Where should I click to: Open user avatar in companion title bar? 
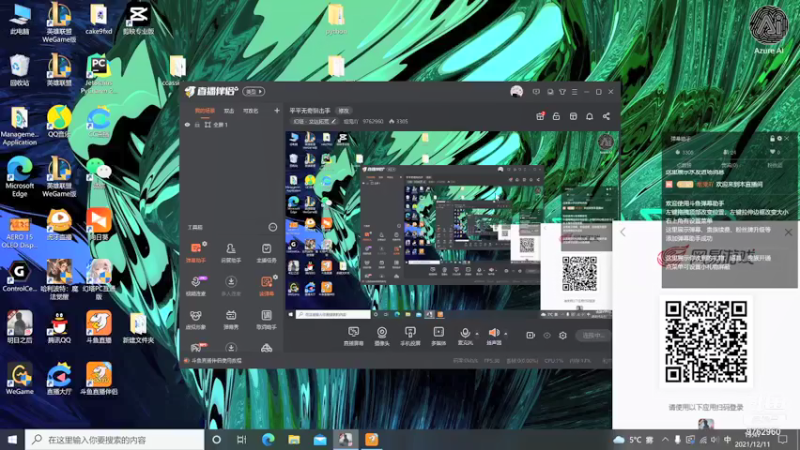click(516, 92)
